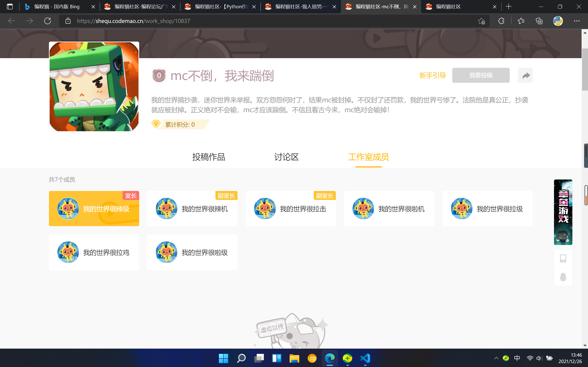Screen dimensions: 588x367
Task: Select the 工作室成员 tab
Action: click(x=368, y=157)
